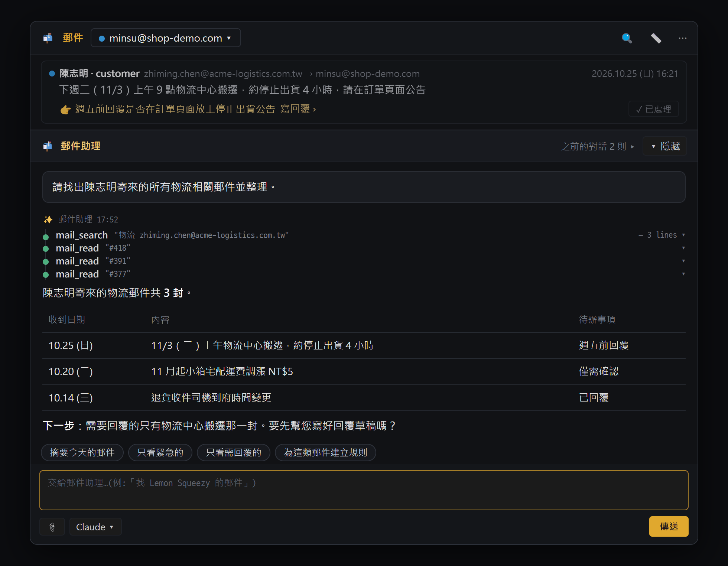Click the 郵件 app title text
728x566 pixels.
[73, 38]
